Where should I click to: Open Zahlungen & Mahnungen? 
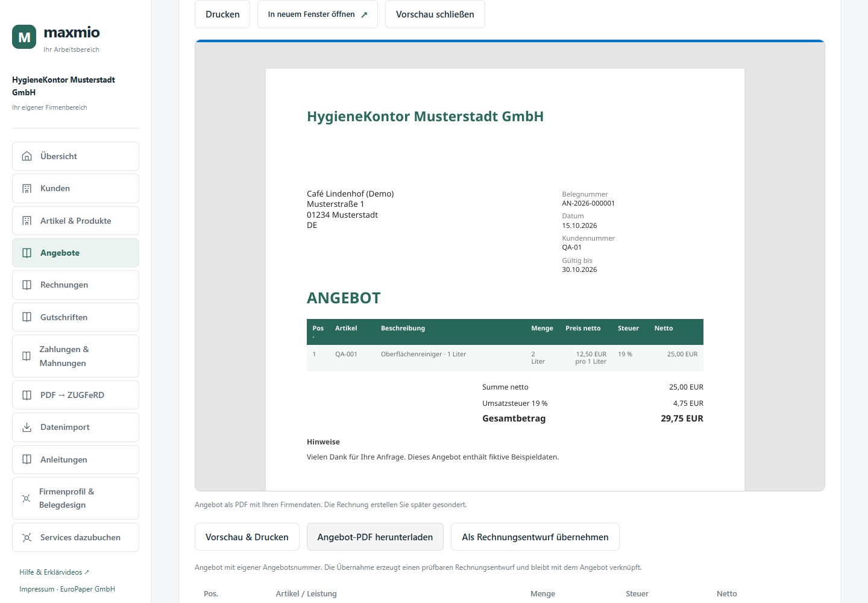tap(75, 356)
